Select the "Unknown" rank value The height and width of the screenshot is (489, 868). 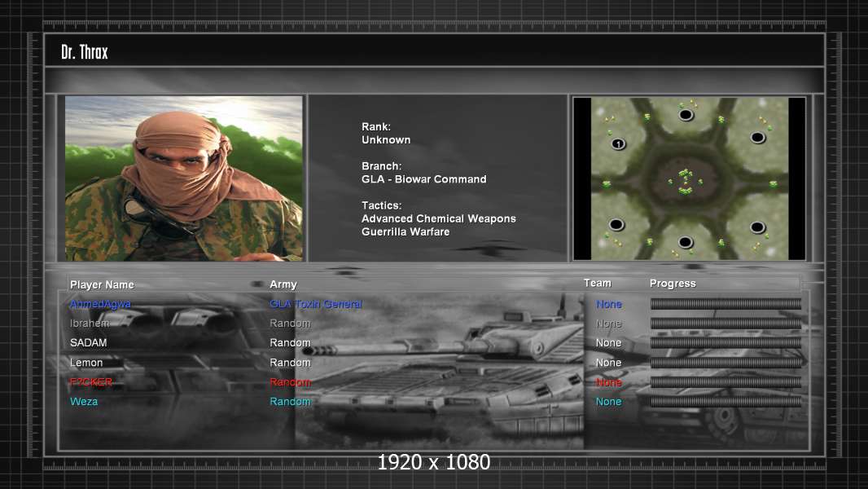pos(386,140)
